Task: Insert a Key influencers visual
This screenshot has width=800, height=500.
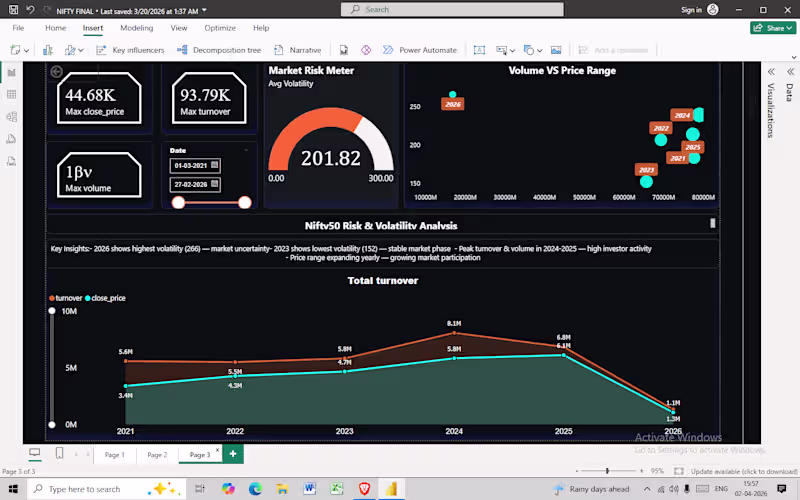Action: [x=131, y=50]
